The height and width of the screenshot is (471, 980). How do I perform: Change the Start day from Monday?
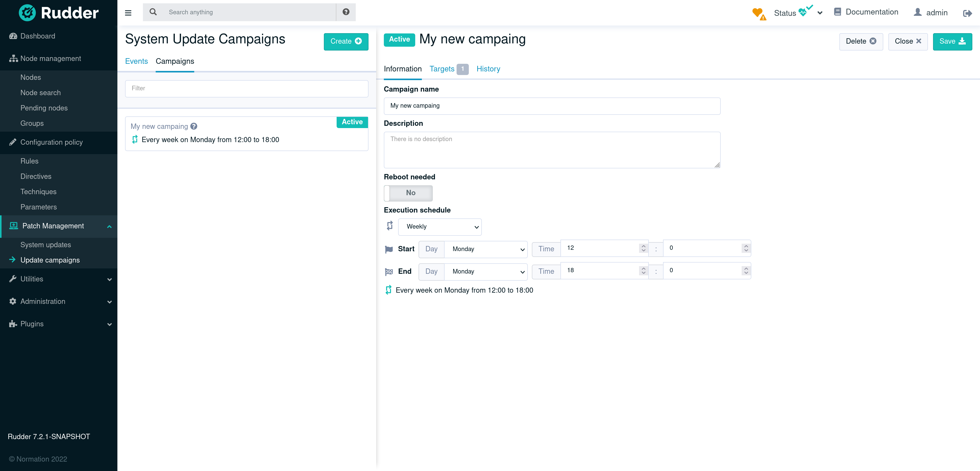click(486, 249)
